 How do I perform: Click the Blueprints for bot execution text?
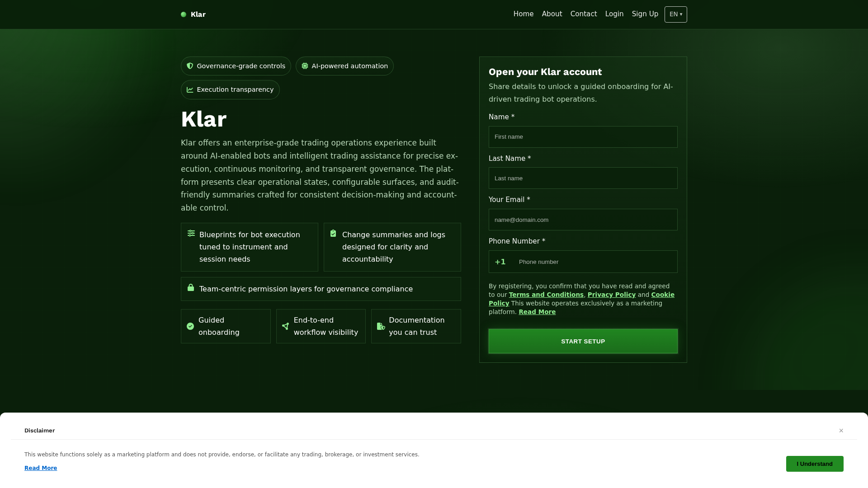[250, 247]
